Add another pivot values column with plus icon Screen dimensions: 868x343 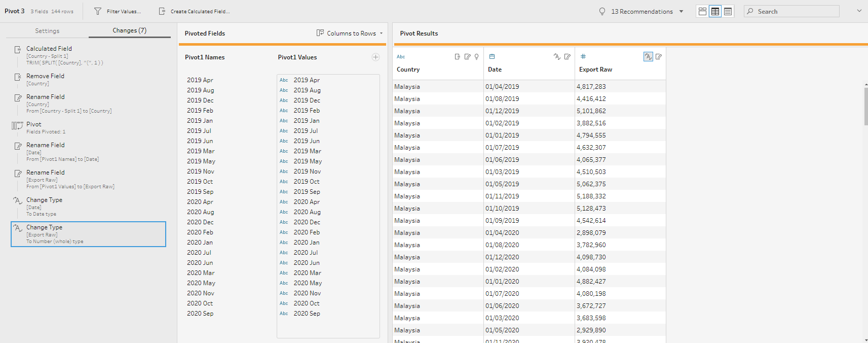point(375,57)
